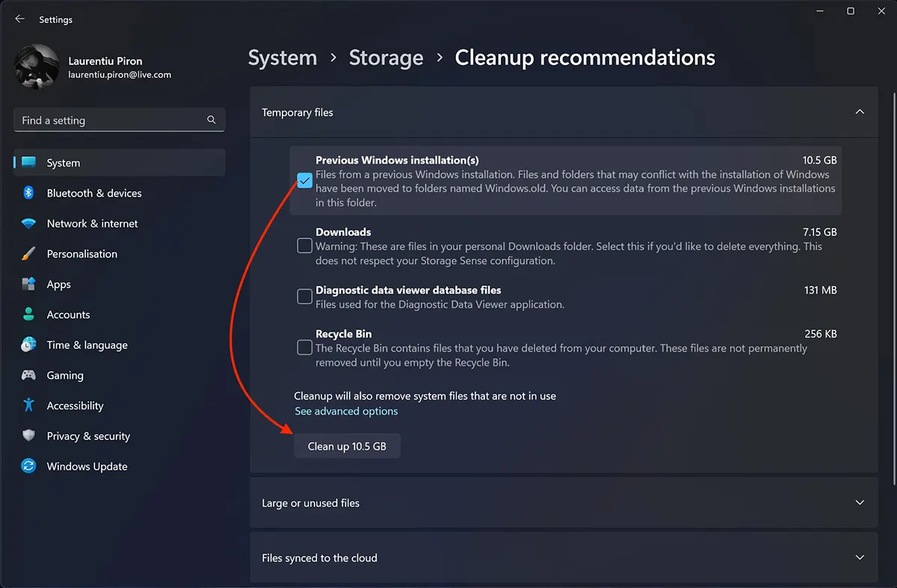897x588 pixels.
Task: Click the Network wifi icon
Action: (28, 223)
